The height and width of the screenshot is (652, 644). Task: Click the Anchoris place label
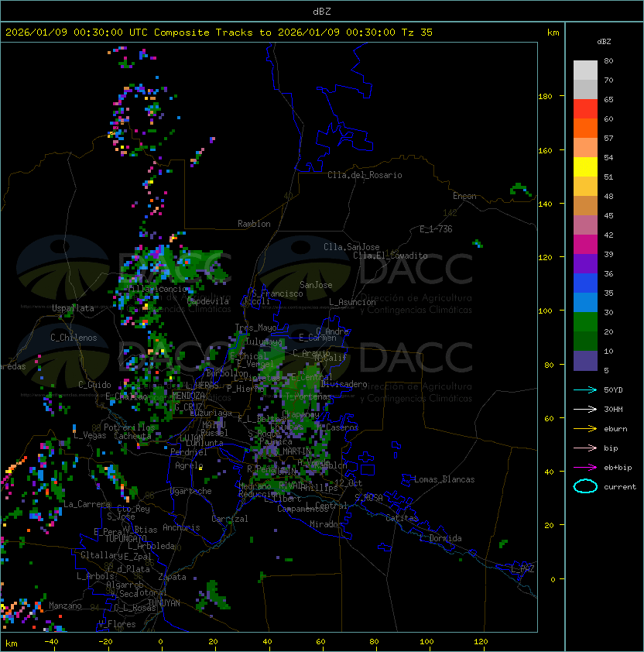(x=181, y=527)
